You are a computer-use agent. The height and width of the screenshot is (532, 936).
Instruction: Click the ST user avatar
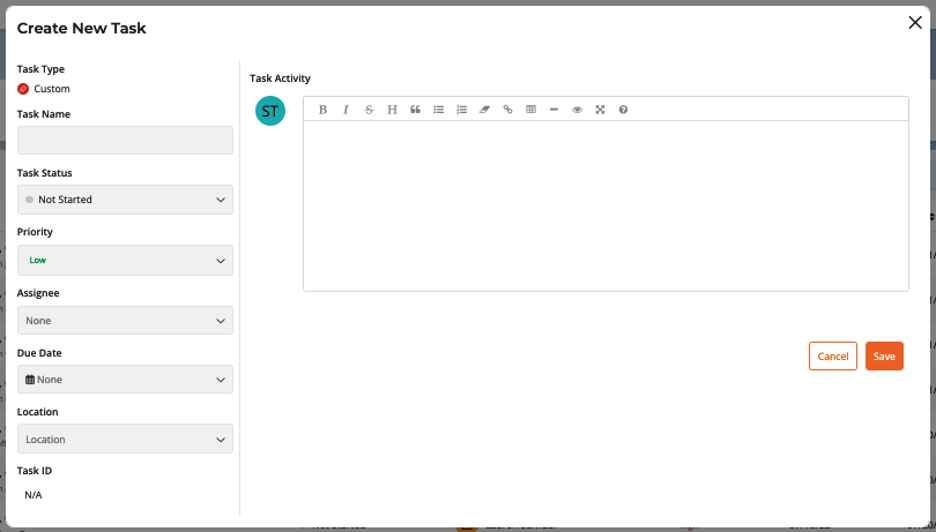coord(270,111)
